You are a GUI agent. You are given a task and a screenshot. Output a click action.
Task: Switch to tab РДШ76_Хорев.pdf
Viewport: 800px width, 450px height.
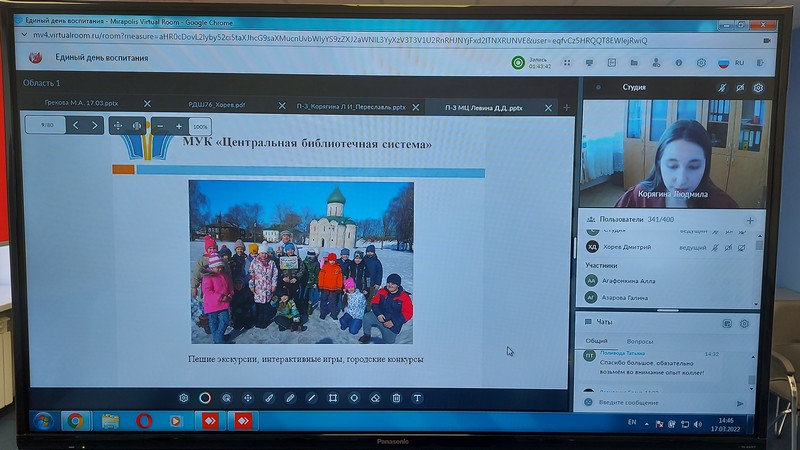click(217, 105)
